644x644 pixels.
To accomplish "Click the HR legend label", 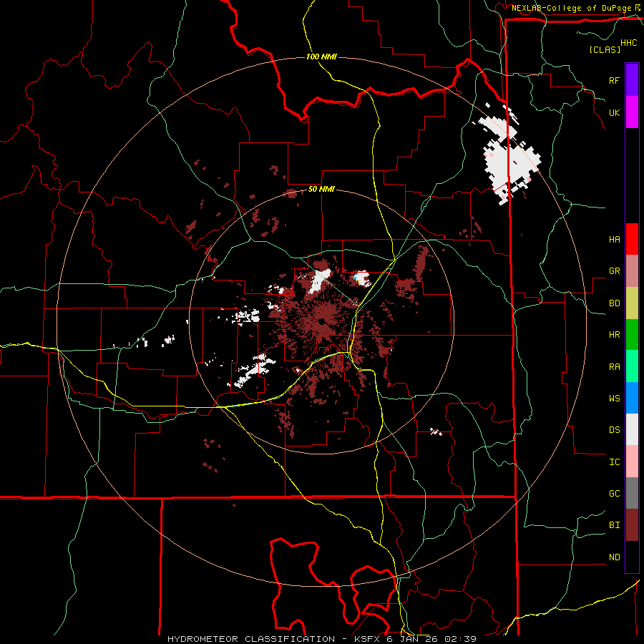I will [x=614, y=335].
